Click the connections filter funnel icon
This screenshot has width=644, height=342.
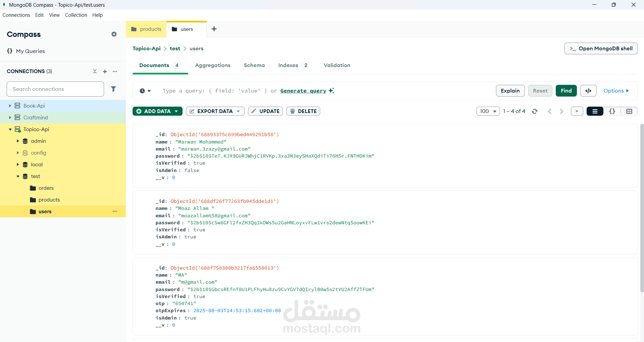(x=113, y=89)
